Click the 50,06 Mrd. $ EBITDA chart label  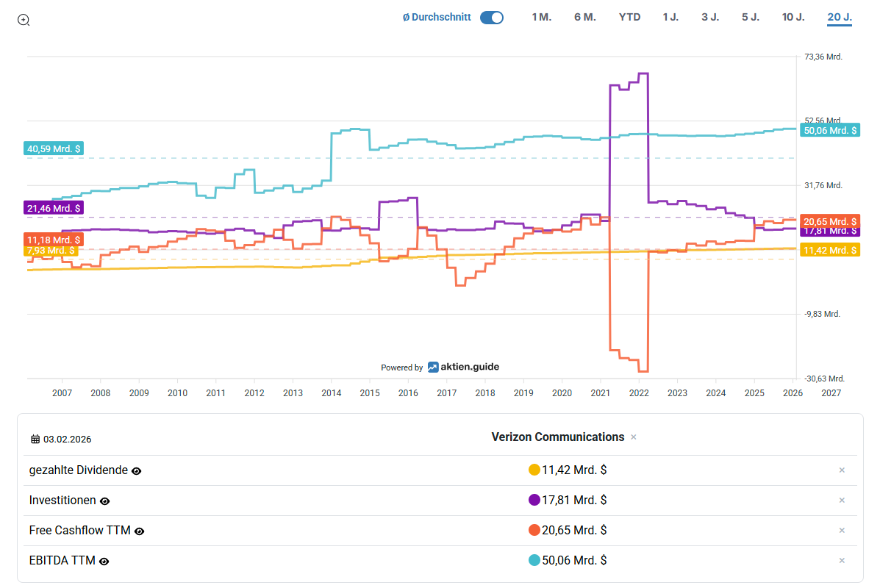tap(830, 131)
